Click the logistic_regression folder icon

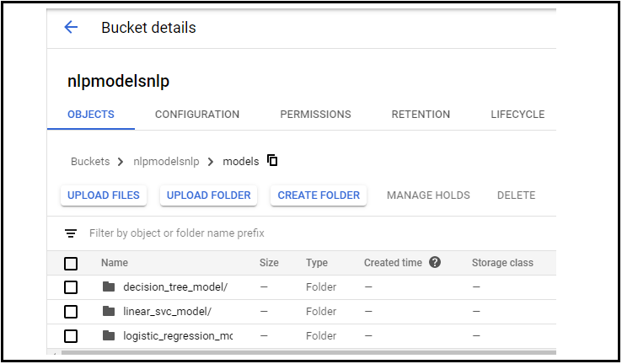[x=108, y=335]
